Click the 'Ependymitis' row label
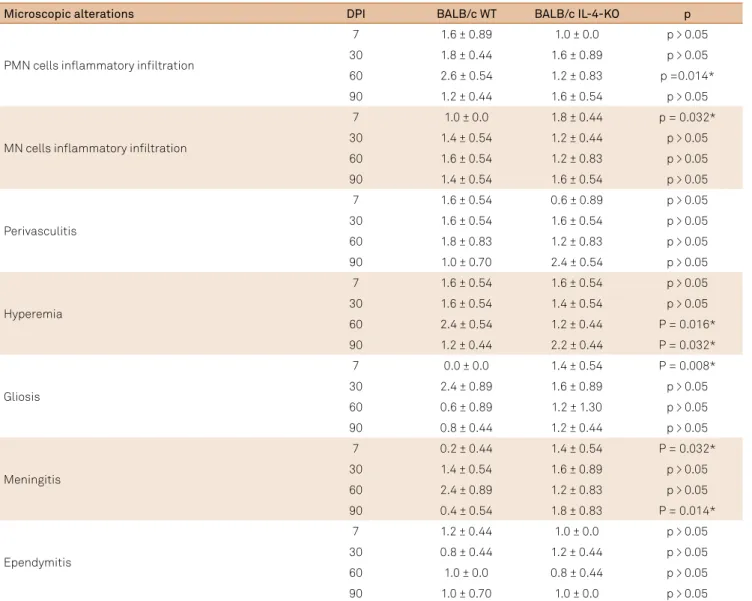Image resolution: width=752 pixels, height=601 pixels. [37, 563]
